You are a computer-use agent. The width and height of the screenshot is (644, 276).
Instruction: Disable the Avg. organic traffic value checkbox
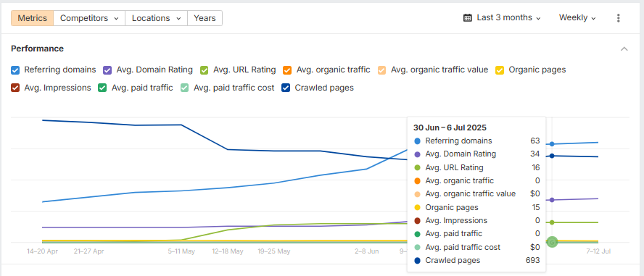click(x=382, y=70)
